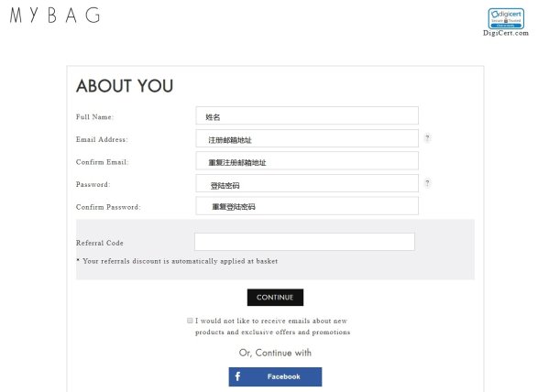Click the 'Referral Code' label

click(x=100, y=243)
